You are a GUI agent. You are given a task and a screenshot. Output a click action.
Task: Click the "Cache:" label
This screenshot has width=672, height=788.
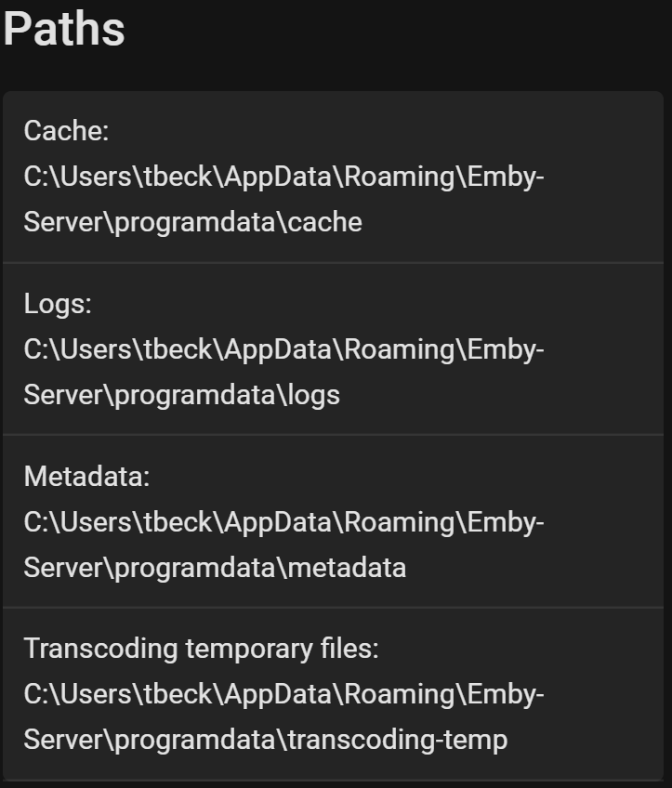pos(66,131)
